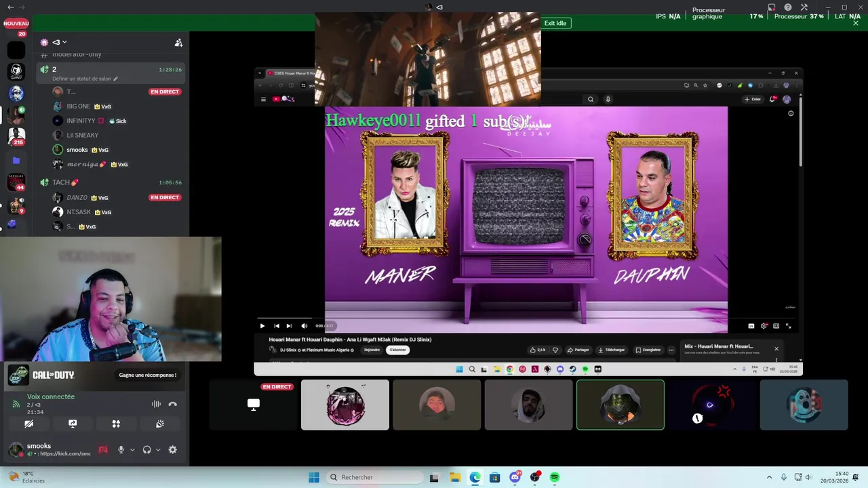
Task: Open YouTube hamburger guide menu
Action: click(263, 99)
